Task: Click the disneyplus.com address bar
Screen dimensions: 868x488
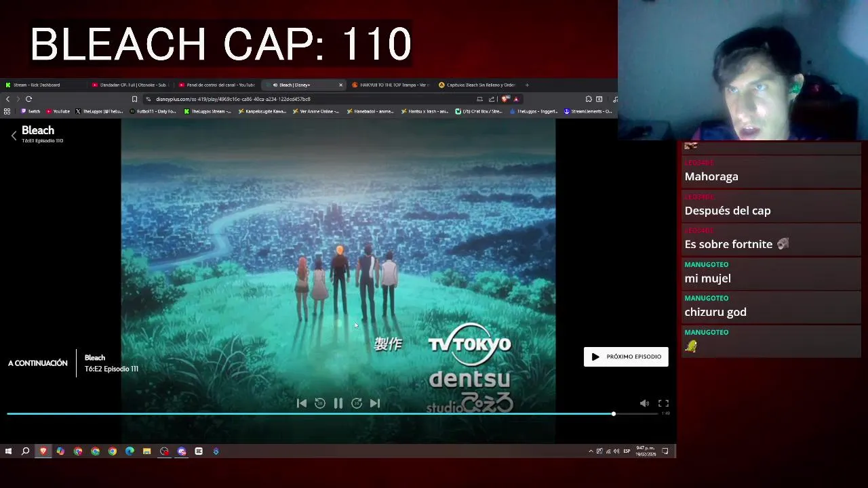Action: 305,99
